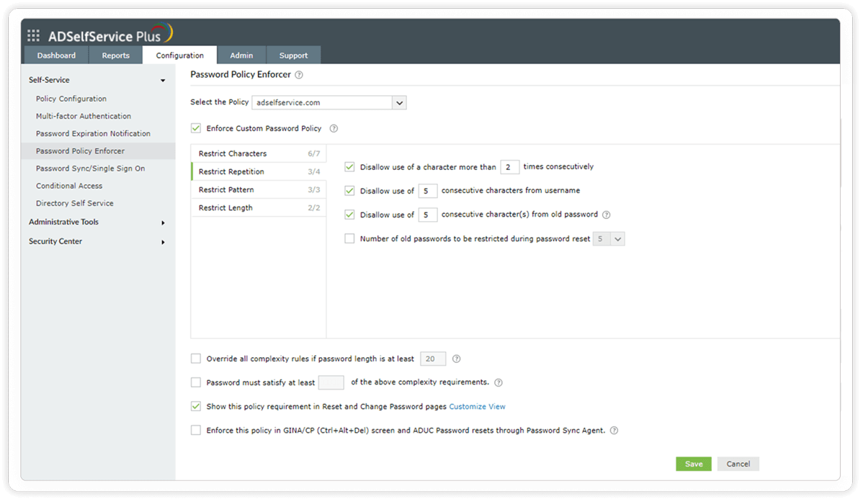Viewport: 866px width, 504px height.
Task: Click password length field showing 20
Action: pos(433,359)
